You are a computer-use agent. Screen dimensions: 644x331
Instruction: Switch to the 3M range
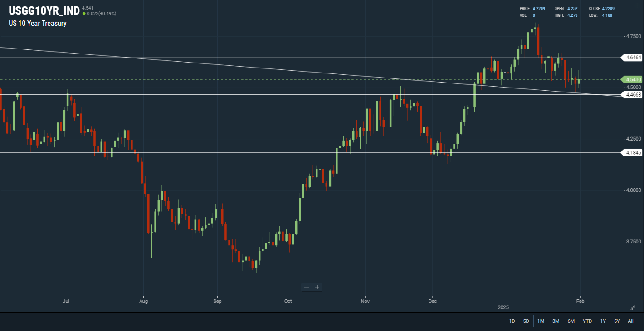[556, 321]
